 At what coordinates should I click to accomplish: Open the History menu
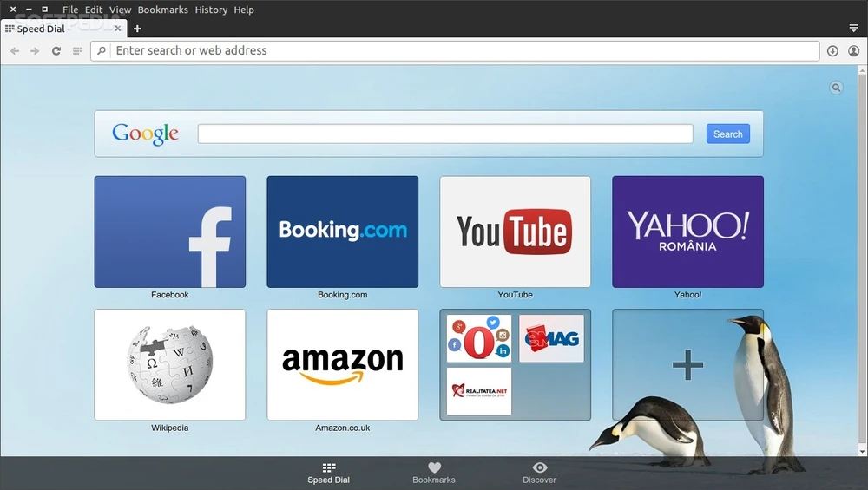[x=211, y=10]
